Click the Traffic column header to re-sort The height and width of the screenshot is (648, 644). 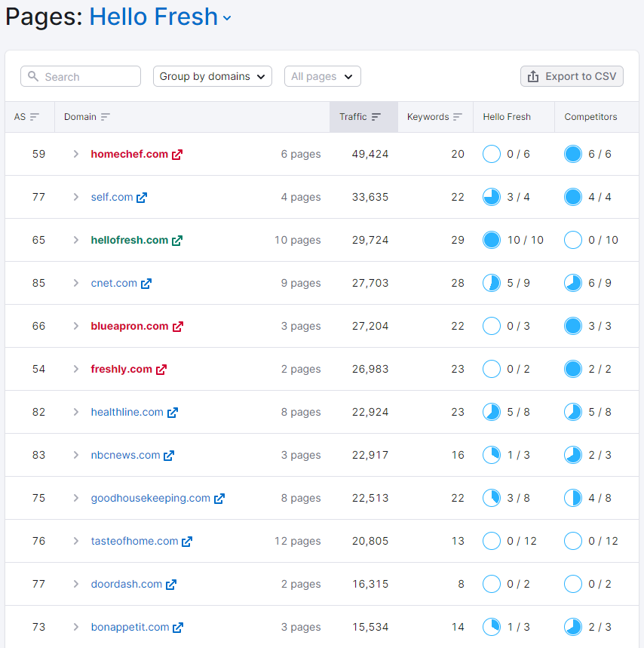[354, 117]
